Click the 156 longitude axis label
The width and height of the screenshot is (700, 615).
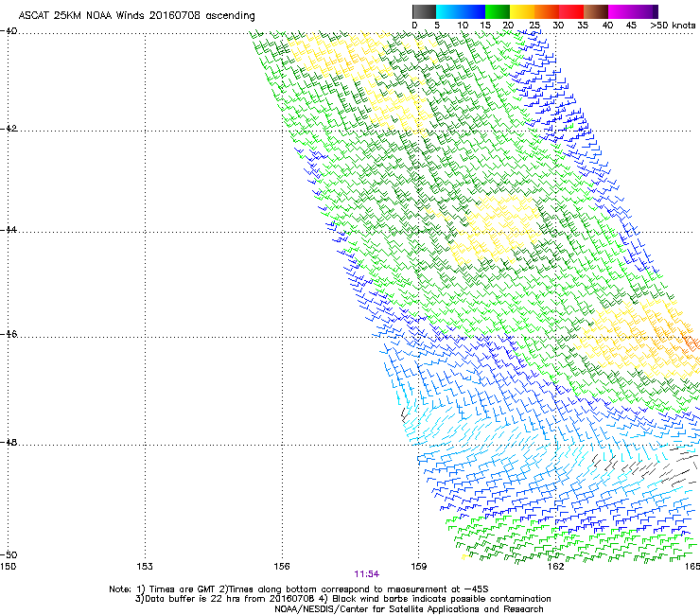(282, 567)
